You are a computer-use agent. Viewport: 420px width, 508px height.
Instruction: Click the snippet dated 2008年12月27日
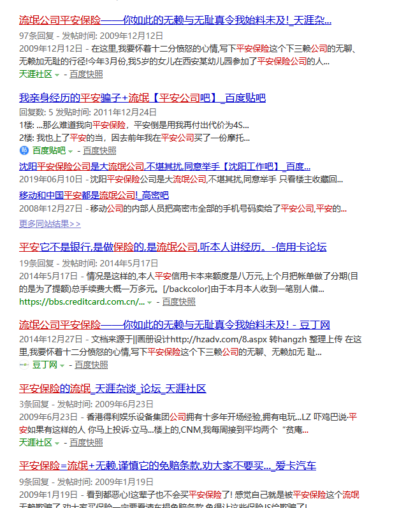(x=183, y=208)
